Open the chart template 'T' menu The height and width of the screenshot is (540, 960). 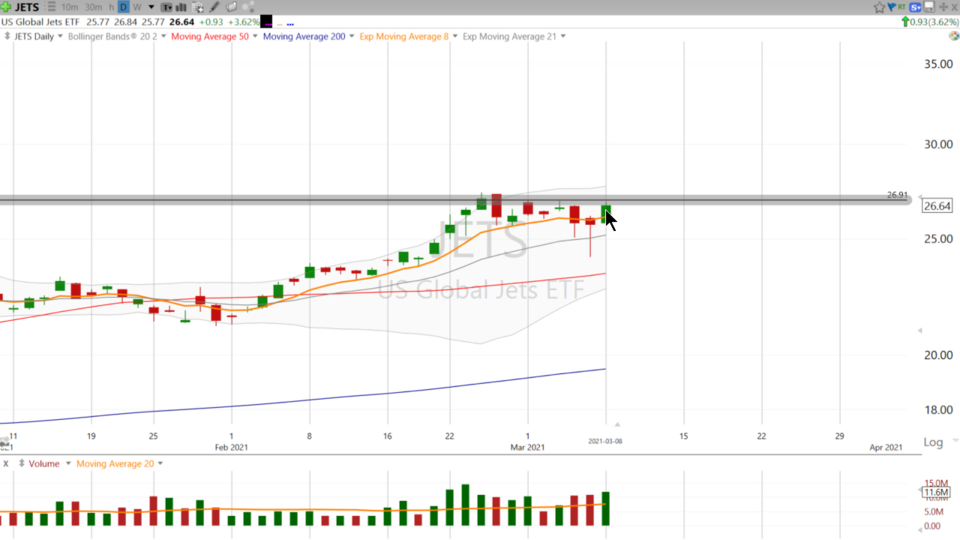tap(167, 7)
